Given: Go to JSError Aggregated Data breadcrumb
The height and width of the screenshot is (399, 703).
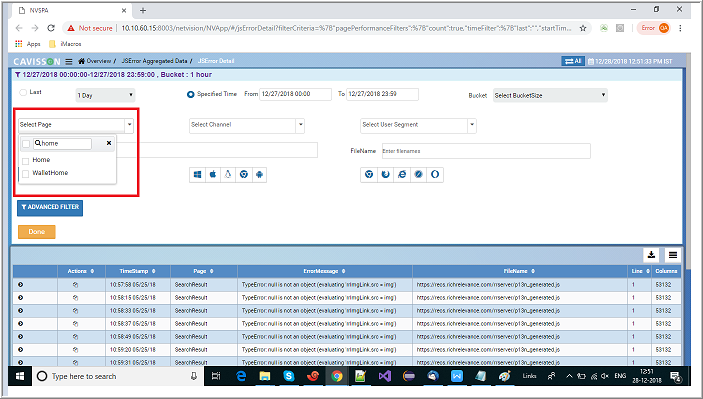Looking at the screenshot, I should (x=154, y=61).
